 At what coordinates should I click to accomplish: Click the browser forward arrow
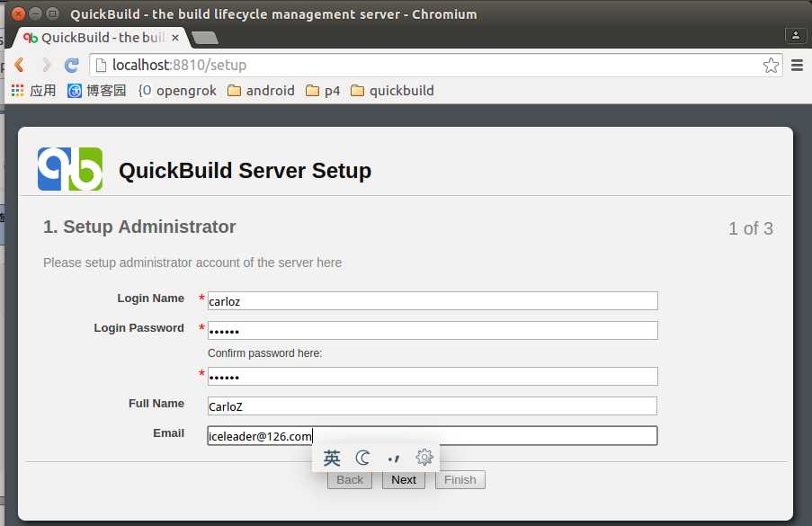coord(46,65)
